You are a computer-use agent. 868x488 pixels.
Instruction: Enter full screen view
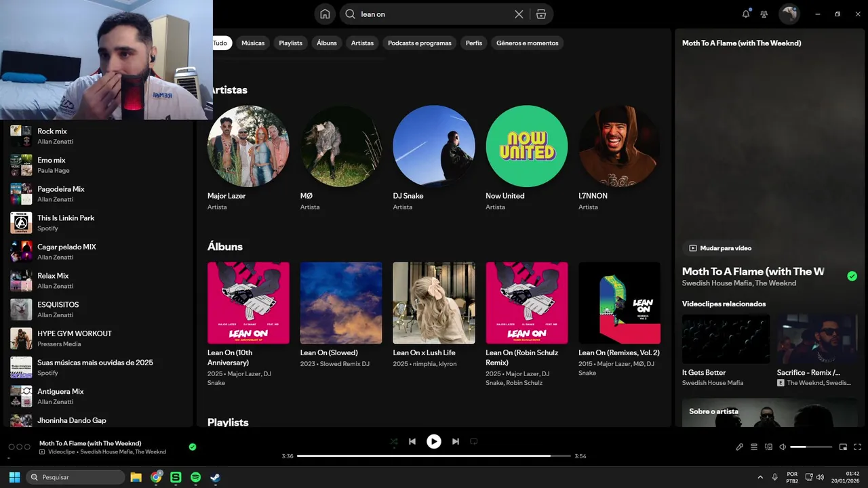tap(858, 447)
